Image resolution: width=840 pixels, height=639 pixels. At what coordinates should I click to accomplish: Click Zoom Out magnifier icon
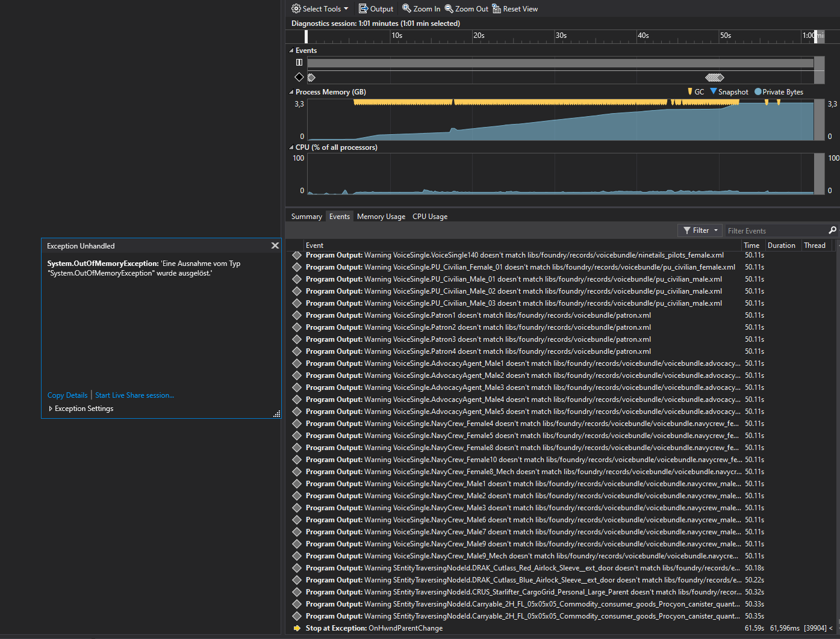(x=449, y=8)
